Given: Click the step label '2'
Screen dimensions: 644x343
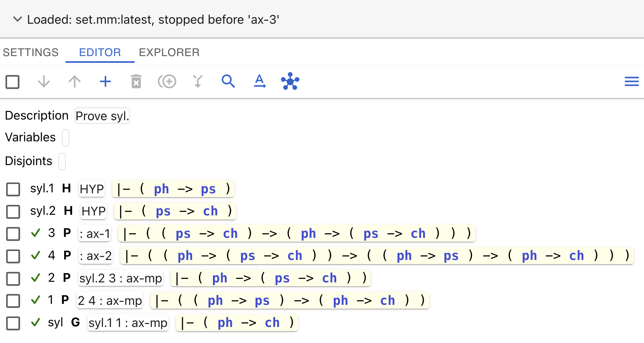Looking at the screenshot, I should (51, 278).
